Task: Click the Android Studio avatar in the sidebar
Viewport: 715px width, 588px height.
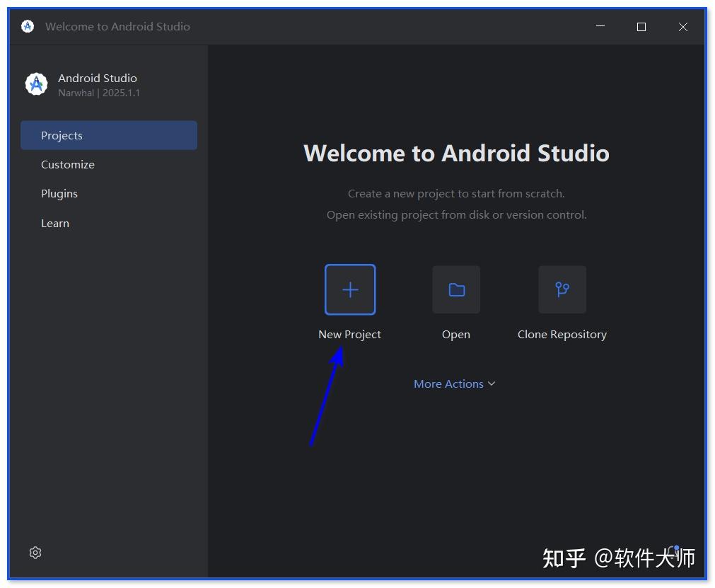Action: 36,83
